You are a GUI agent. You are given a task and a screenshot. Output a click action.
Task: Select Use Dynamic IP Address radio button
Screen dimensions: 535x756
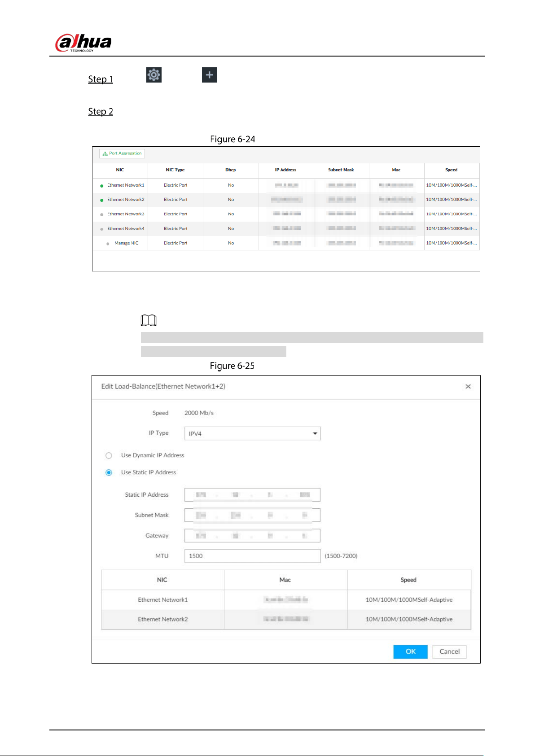point(109,455)
